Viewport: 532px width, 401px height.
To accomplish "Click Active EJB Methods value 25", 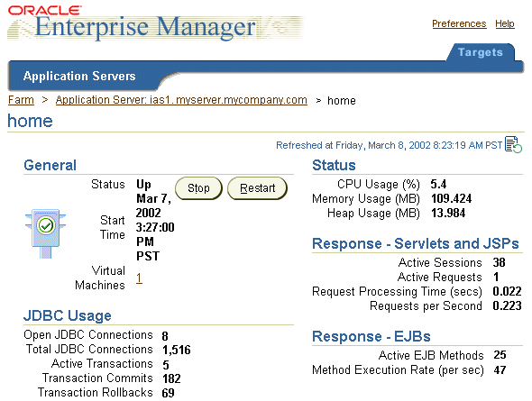I will coord(500,355).
